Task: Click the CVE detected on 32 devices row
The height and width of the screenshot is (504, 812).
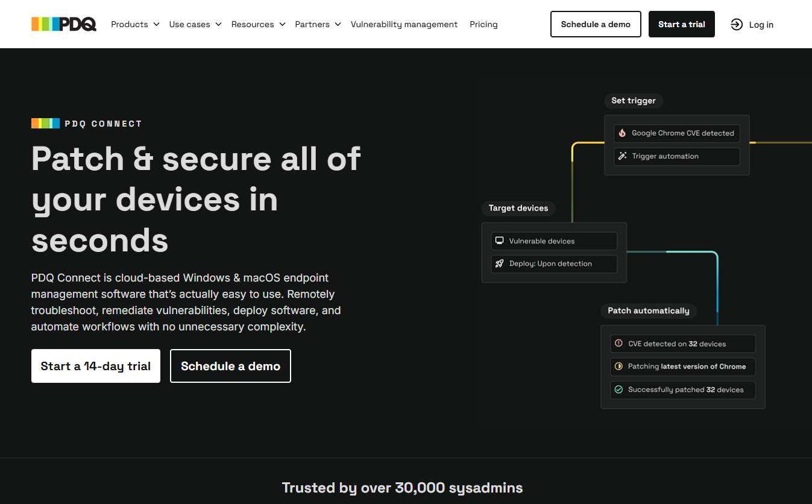Action: coord(682,344)
